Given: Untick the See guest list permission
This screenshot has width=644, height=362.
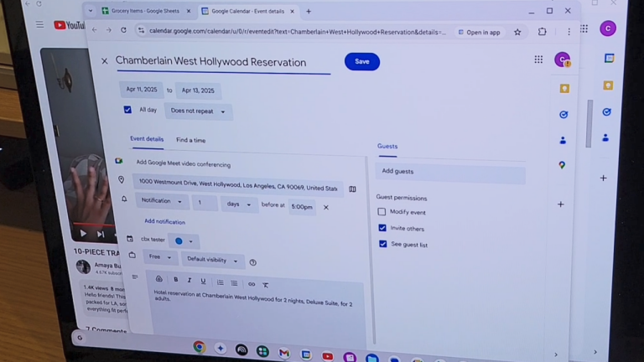Looking at the screenshot, I should click(382, 244).
